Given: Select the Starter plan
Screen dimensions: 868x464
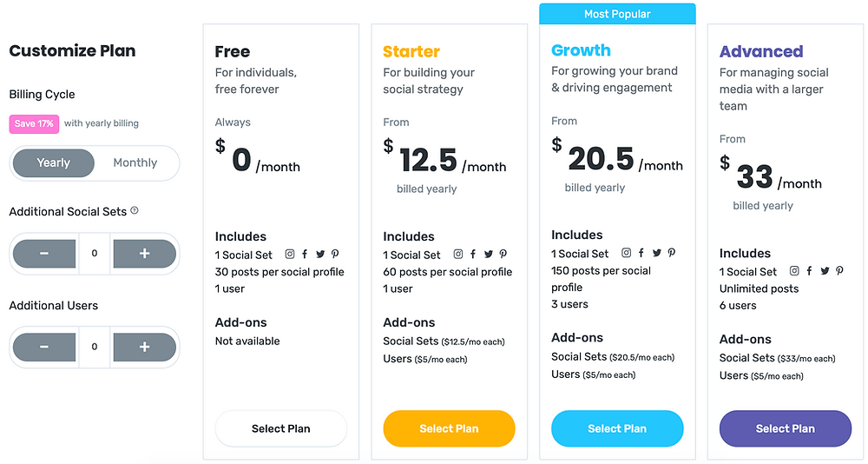Looking at the screenshot, I should click(449, 428).
